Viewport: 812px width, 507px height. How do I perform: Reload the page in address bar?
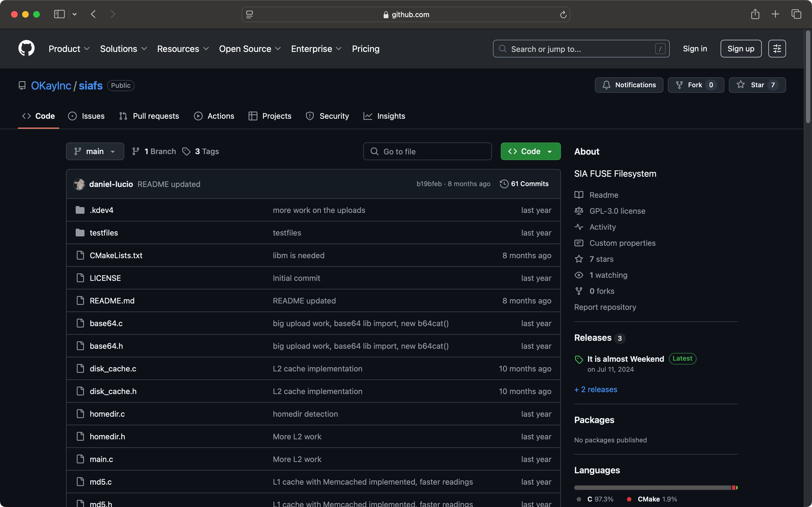tap(563, 14)
